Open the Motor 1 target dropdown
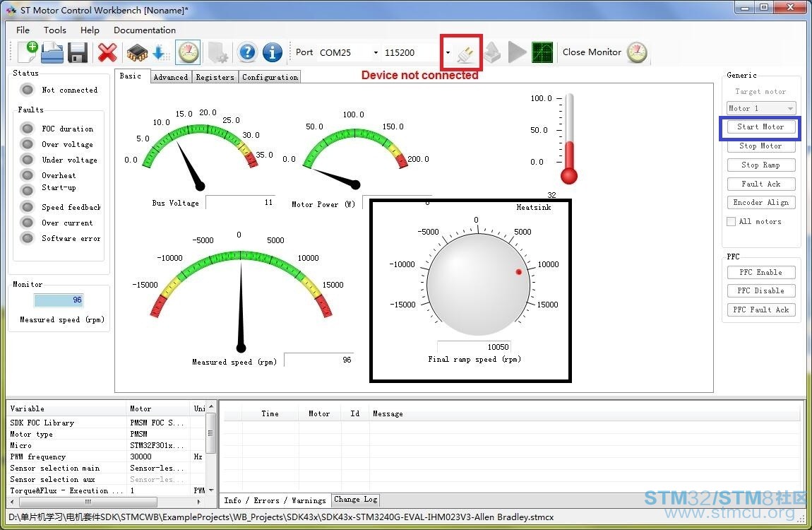The height and width of the screenshot is (530, 812). tap(760, 108)
